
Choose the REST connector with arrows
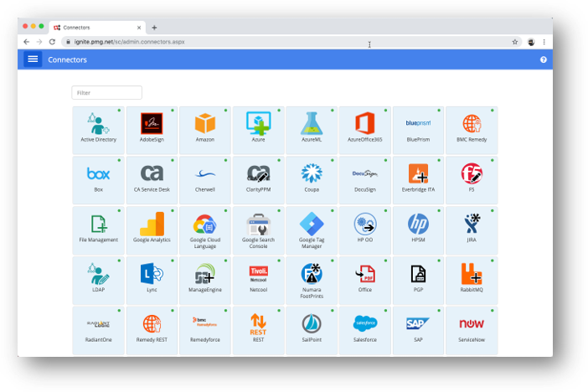(258, 331)
